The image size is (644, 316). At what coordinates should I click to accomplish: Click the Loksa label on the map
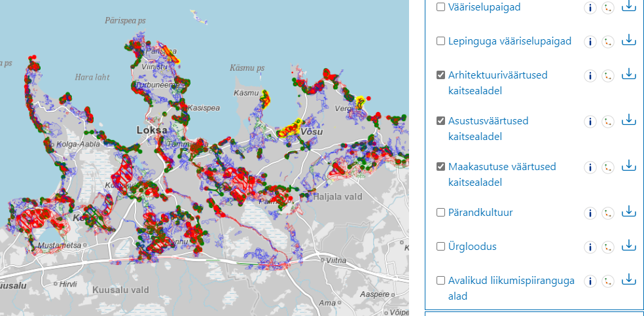point(152,130)
